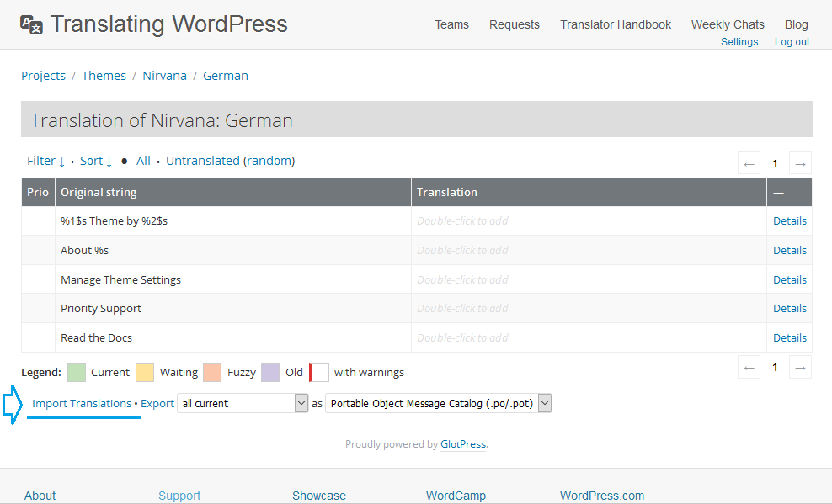
Task: Click translation cell for 'Read the Docs'
Action: [x=589, y=338]
